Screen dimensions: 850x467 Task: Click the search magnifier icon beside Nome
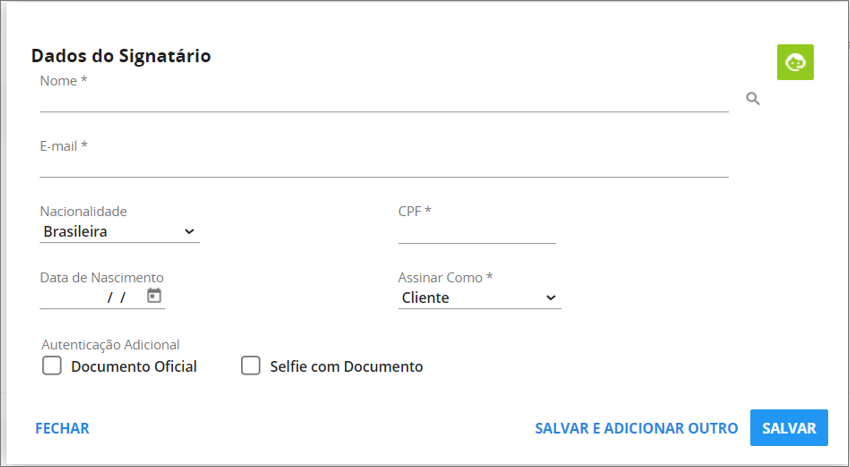[753, 99]
